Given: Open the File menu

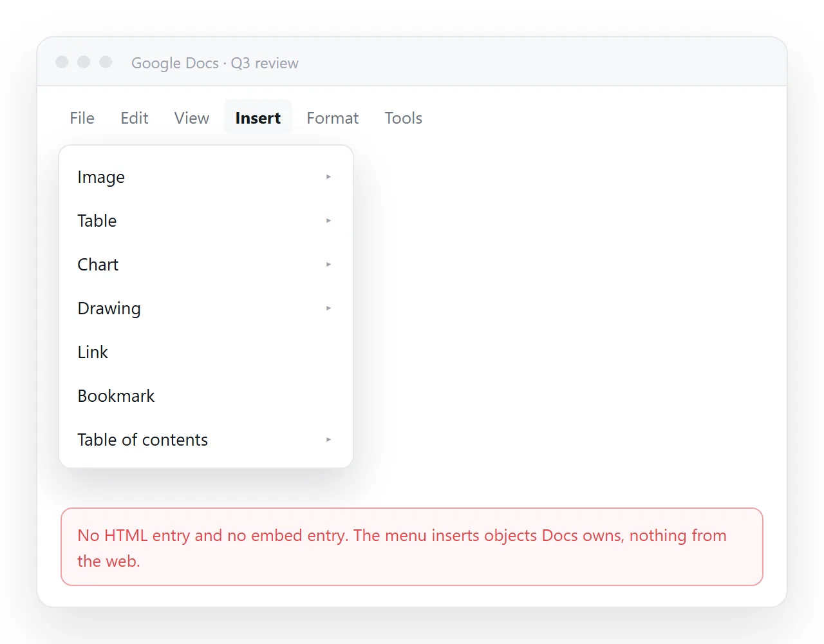Looking at the screenshot, I should point(82,118).
